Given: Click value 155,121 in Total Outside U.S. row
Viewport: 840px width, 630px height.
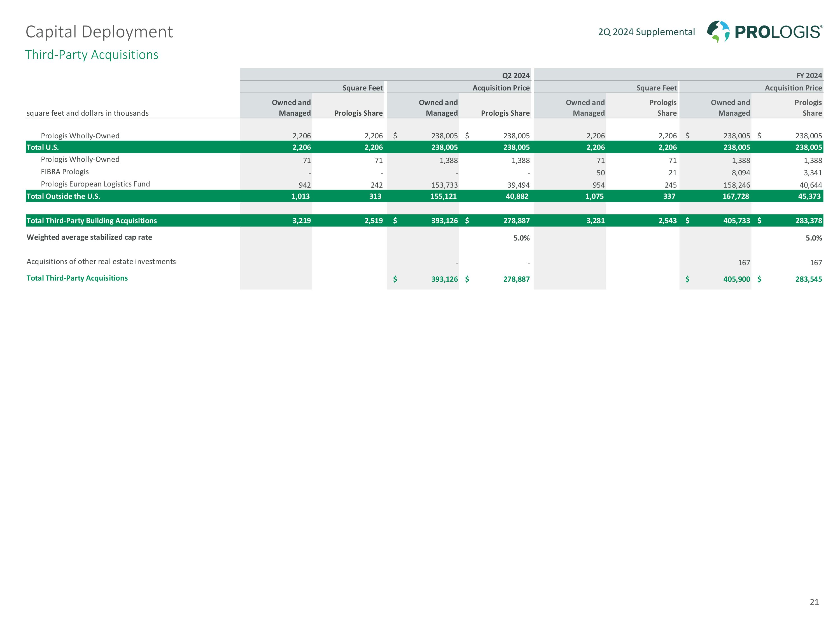Looking at the screenshot, I should click(x=444, y=196).
